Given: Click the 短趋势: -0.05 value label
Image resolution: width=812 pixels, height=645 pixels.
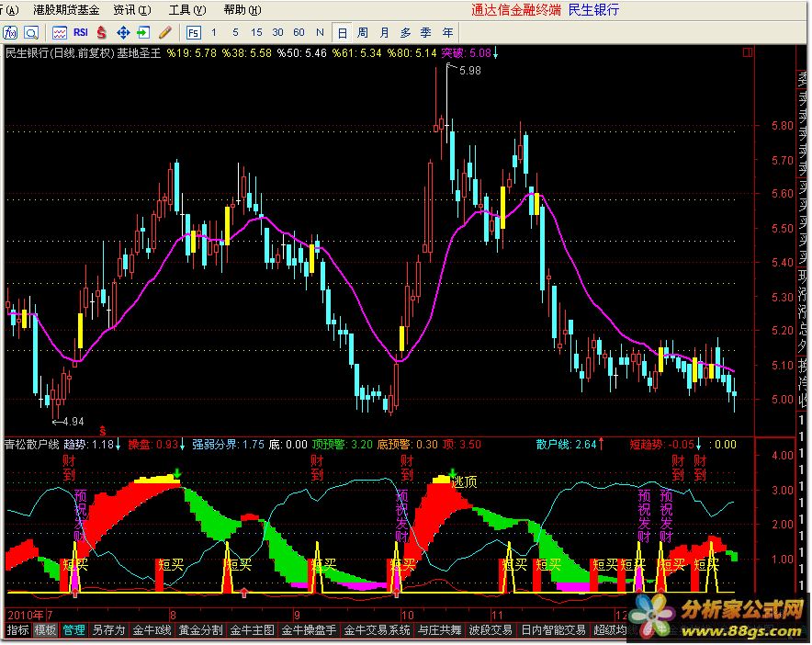Looking at the screenshot, I should (x=662, y=445).
